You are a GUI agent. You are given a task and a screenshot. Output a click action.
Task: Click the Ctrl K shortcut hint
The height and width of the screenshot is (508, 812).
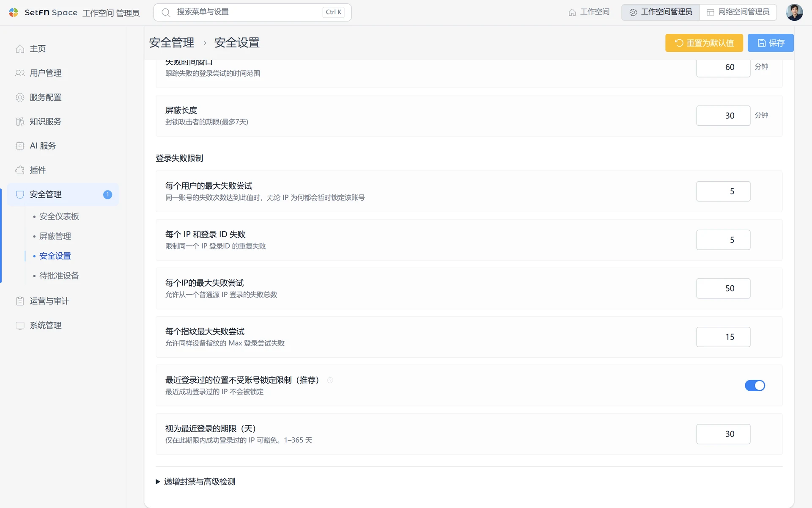333,12
